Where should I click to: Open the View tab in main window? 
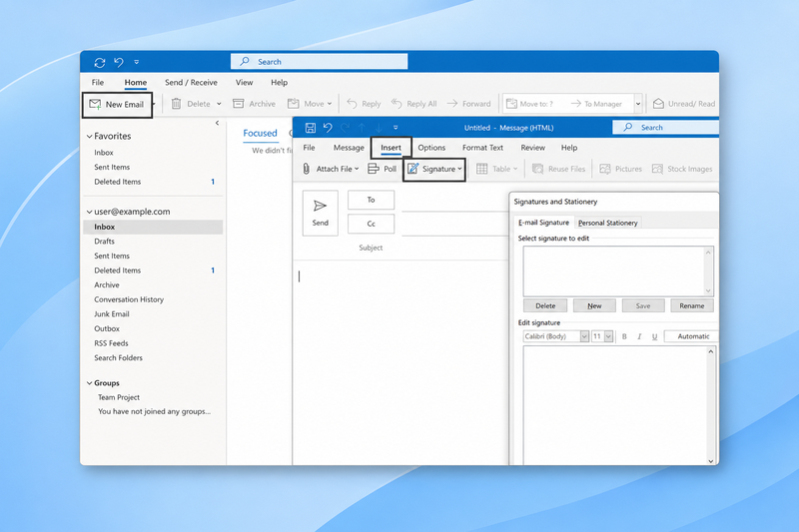(244, 83)
